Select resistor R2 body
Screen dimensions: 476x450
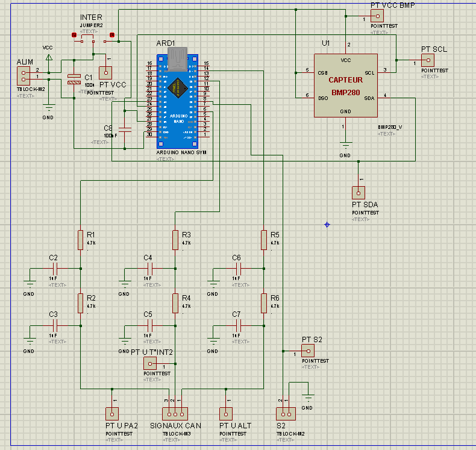tap(81, 303)
